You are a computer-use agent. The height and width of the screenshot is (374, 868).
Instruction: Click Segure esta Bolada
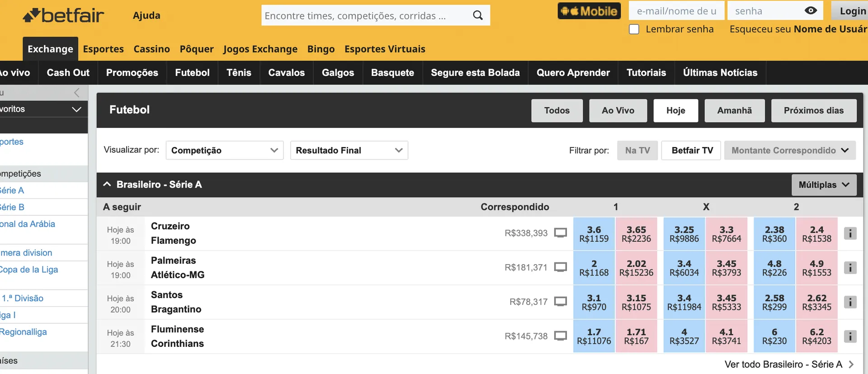click(x=475, y=73)
